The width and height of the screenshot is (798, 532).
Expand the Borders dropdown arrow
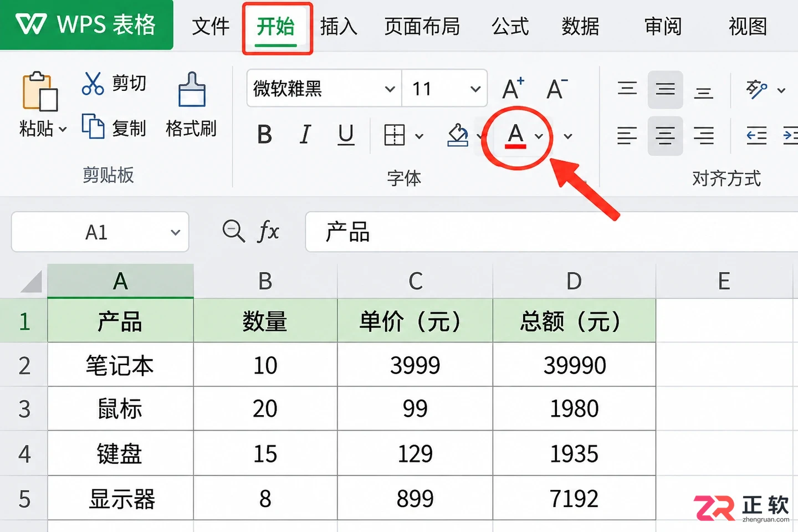420,136
